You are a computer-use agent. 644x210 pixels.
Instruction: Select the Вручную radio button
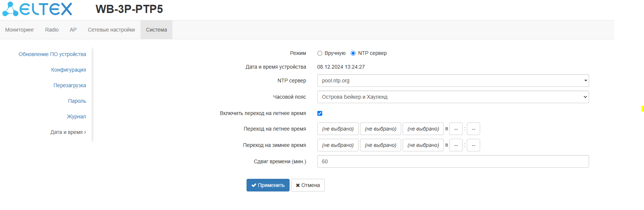coord(320,53)
